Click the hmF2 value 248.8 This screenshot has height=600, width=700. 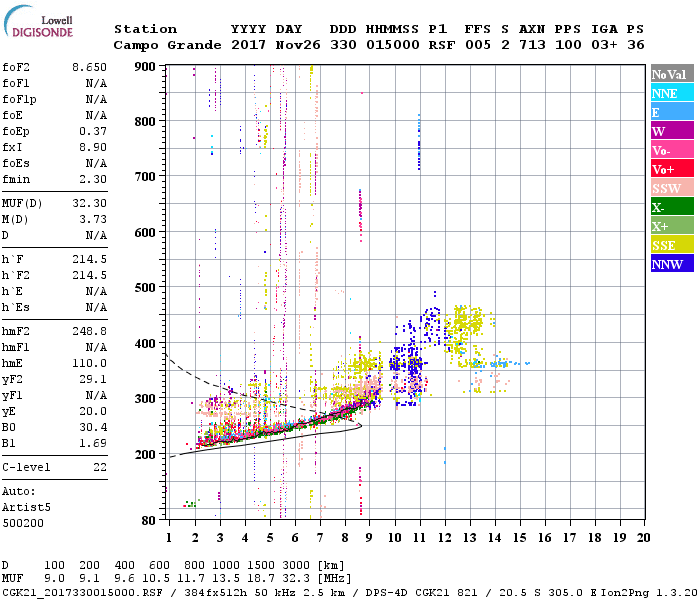coord(89,331)
